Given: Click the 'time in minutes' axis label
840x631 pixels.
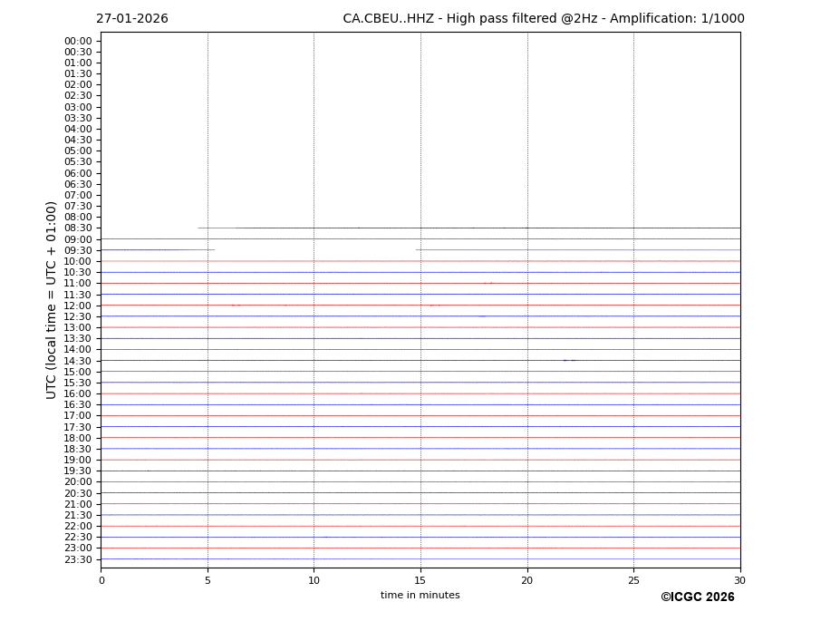Looking at the screenshot, I should click(x=420, y=596).
